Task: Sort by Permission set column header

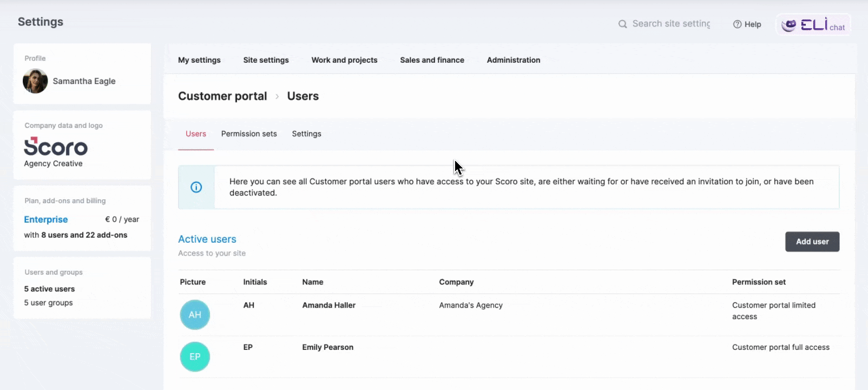Action: click(759, 282)
